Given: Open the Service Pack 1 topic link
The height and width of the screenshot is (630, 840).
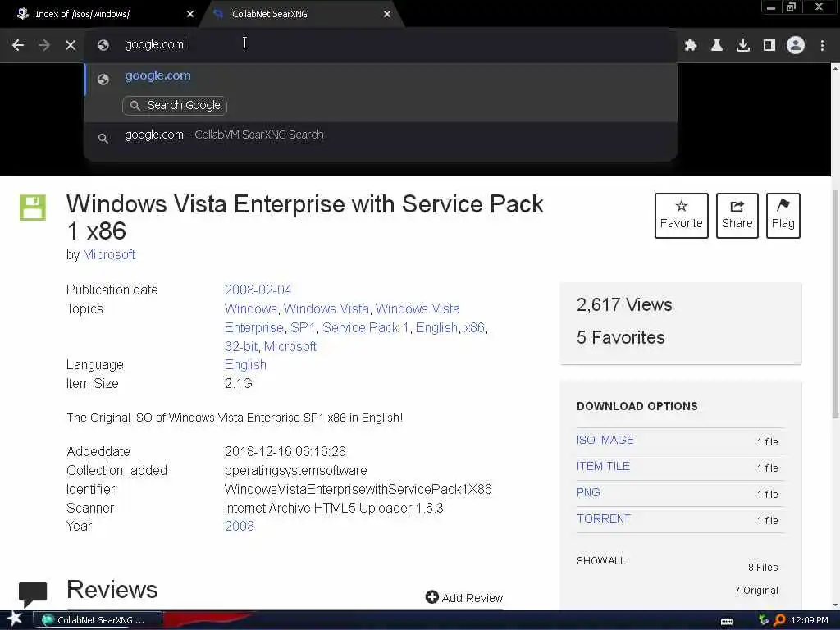Looking at the screenshot, I should [365, 327].
